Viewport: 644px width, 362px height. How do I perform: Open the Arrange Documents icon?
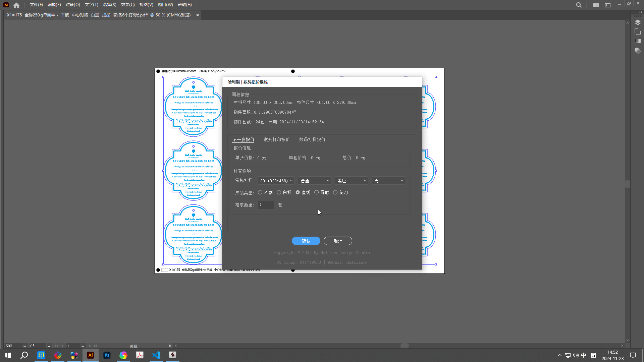pos(596,5)
